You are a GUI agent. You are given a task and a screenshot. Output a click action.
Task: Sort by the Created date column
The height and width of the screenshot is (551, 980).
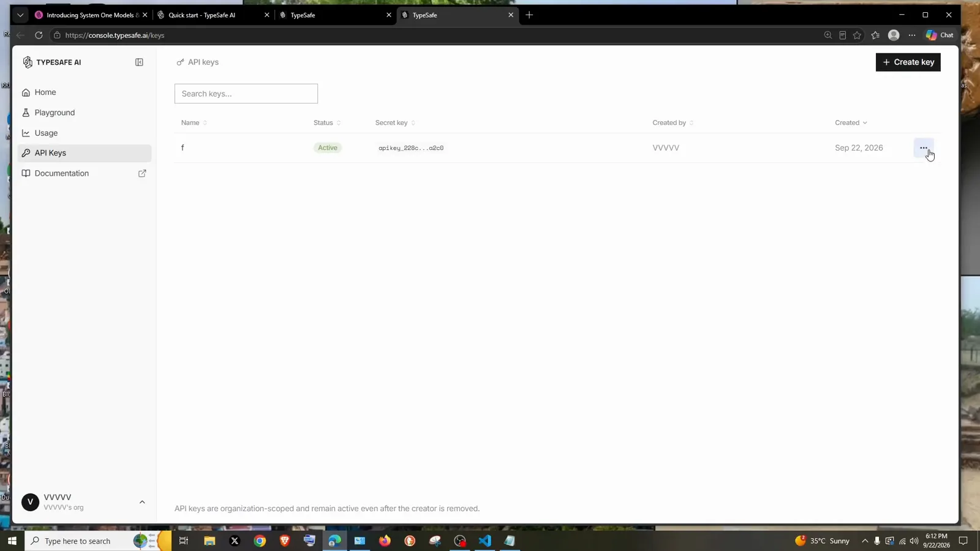pyautogui.click(x=851, y=122)
